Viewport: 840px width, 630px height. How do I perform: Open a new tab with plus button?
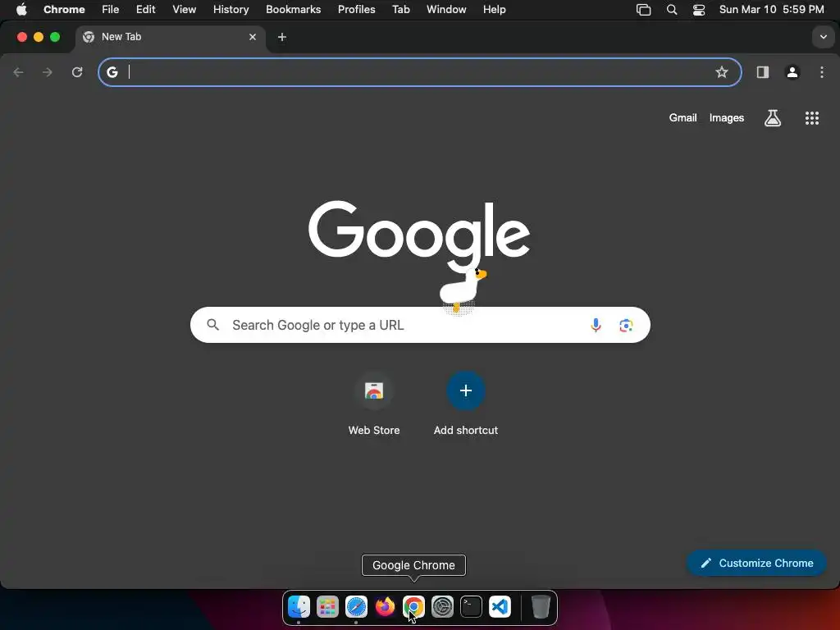click(x=282, y=37)
